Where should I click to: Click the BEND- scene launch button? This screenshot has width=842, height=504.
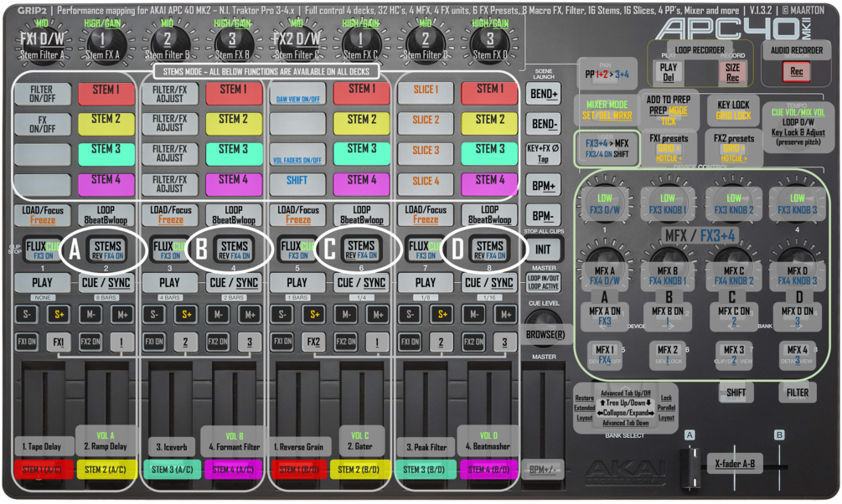pyautogui.click(x=544, y=124)
